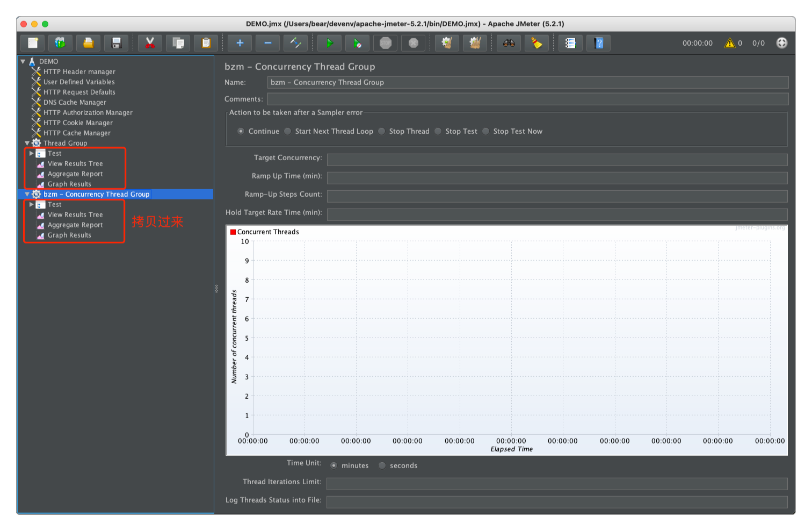
Task: Click the Reset Search icon
Action: point(536,43)
